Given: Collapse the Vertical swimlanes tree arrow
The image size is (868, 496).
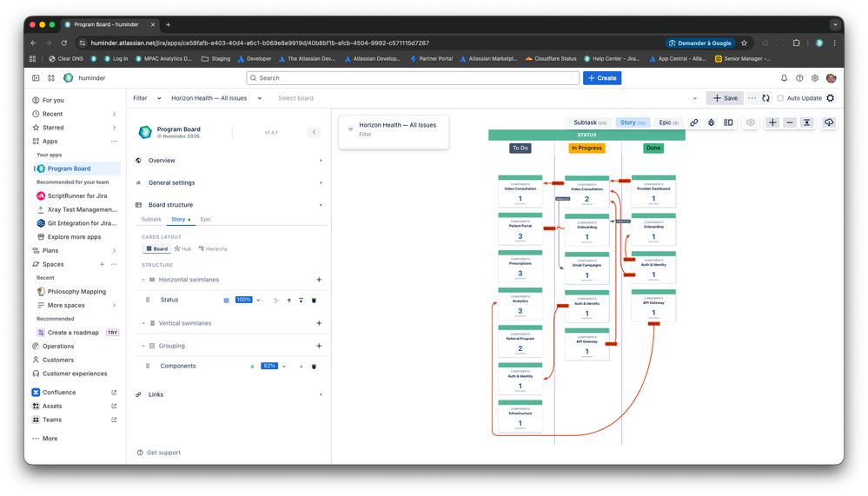Looking at the screenshot, I should (x=143, y=323).
